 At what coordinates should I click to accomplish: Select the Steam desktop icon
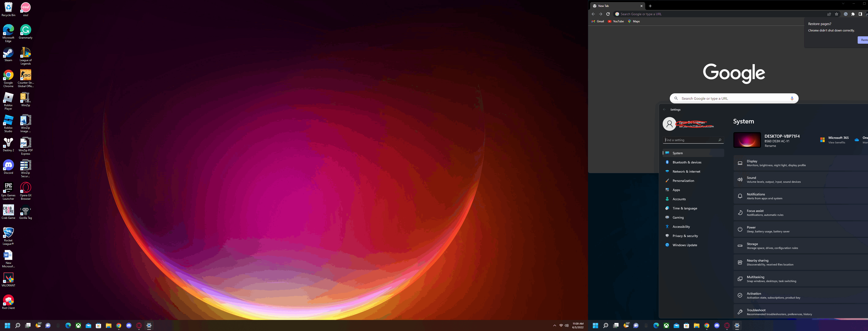pos(8,55)
